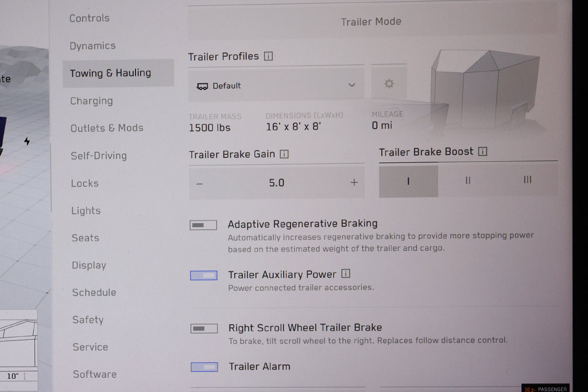Image resolution: width=588 pixels, height=392 pixels.
Task: Toggle Right Scroll Wheel Trailer Brake
Action: tap(204, 329)
